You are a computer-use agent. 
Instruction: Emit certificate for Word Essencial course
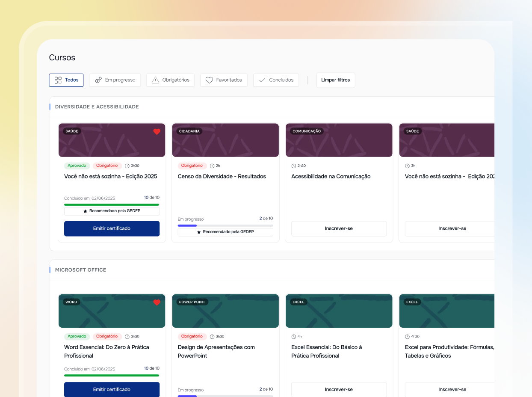112,389
